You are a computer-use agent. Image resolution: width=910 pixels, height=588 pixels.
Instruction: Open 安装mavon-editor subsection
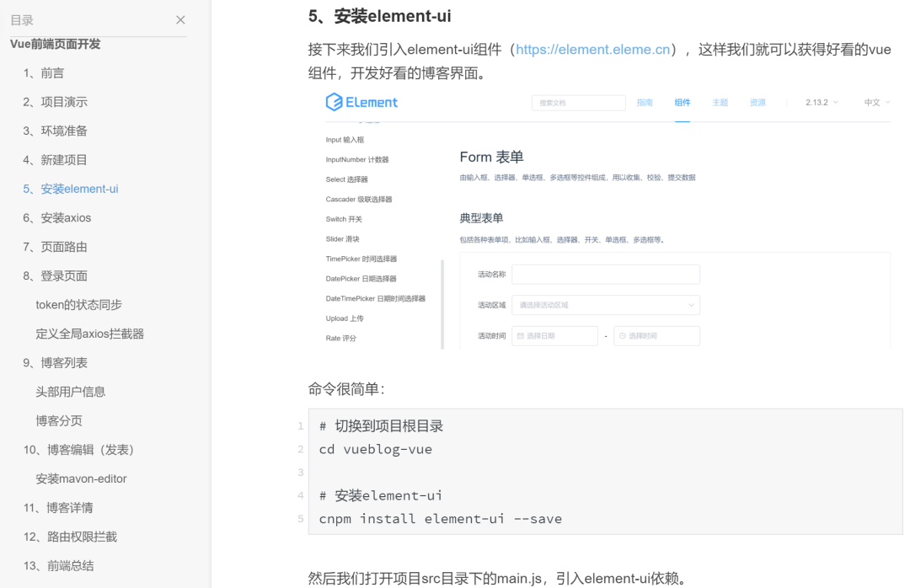(x=81, y=479)
